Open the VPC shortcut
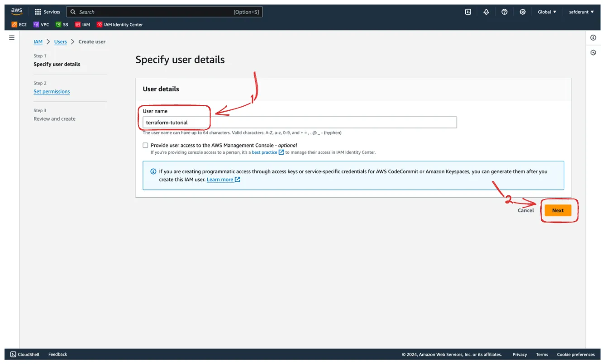This screenshot has width=605, height=364. tap(41, 25)
